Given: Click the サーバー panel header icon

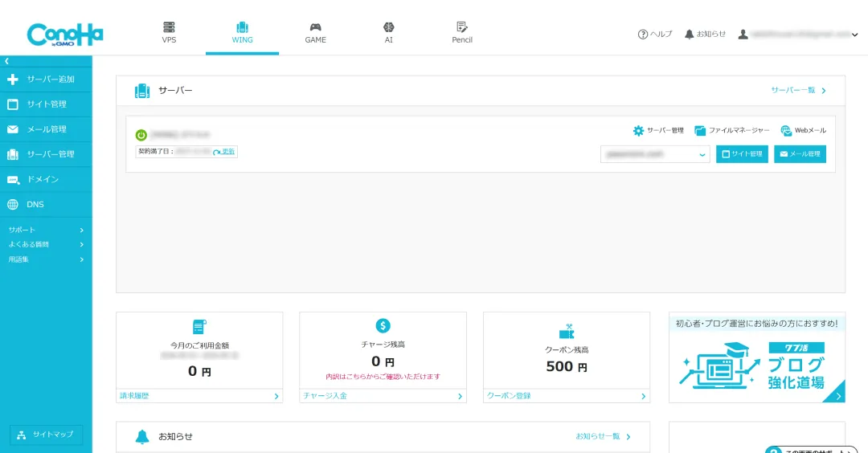Looking at the screenshot, I should 142,91.
